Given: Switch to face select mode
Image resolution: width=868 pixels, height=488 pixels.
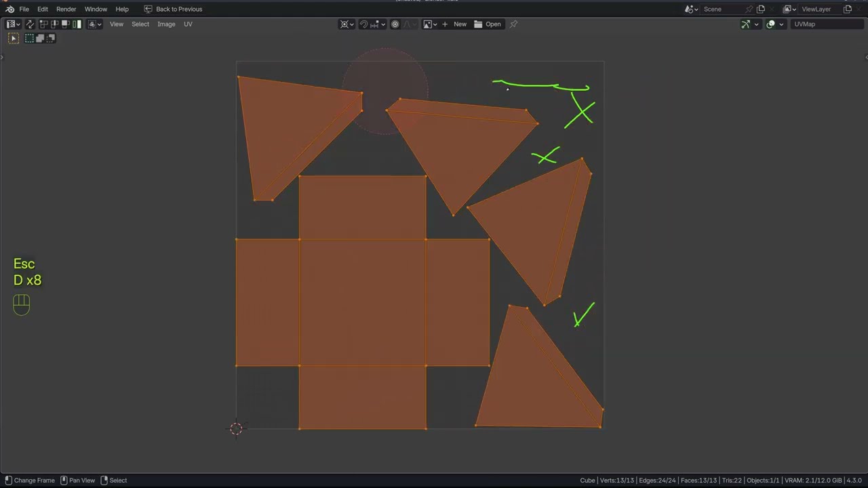Looking at the screenshot, I should [66, 24].
